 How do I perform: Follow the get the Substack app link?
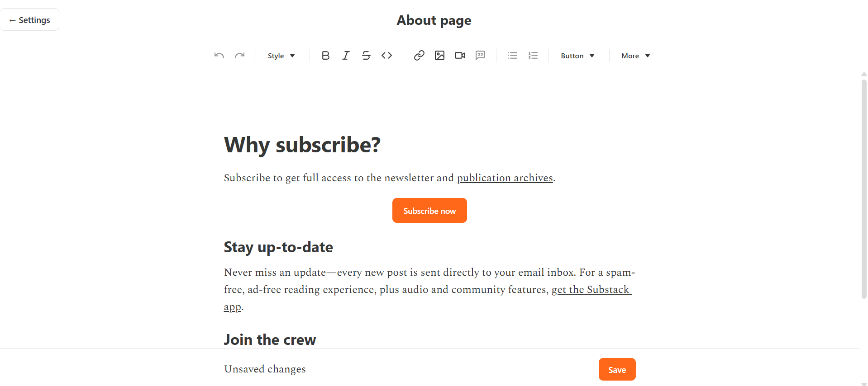[x=591, y=289]
